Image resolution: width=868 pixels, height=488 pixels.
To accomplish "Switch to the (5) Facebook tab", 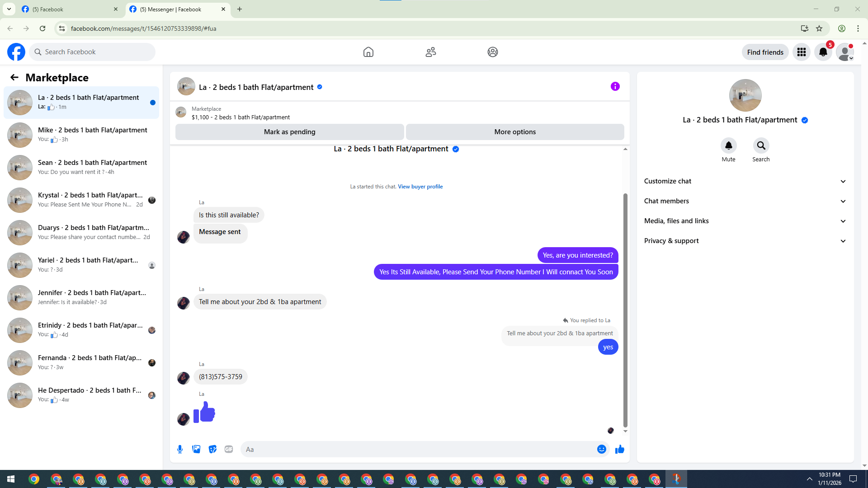I will (70, 9).
